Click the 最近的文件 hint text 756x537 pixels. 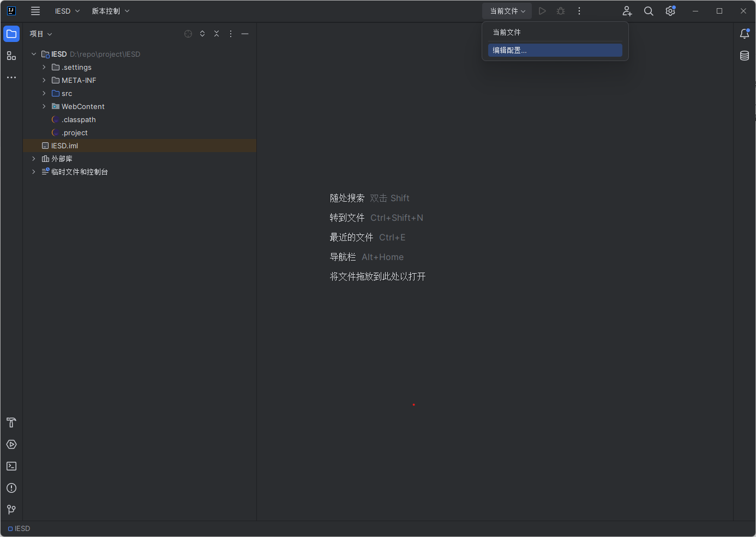pos(351,237)
